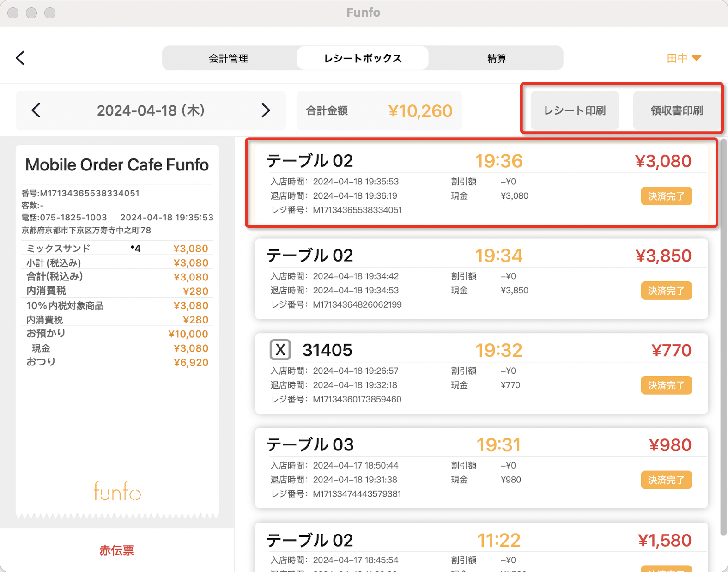Click the red ¥770 amount
Screen dimensions: 728x572
pos(671,350)
